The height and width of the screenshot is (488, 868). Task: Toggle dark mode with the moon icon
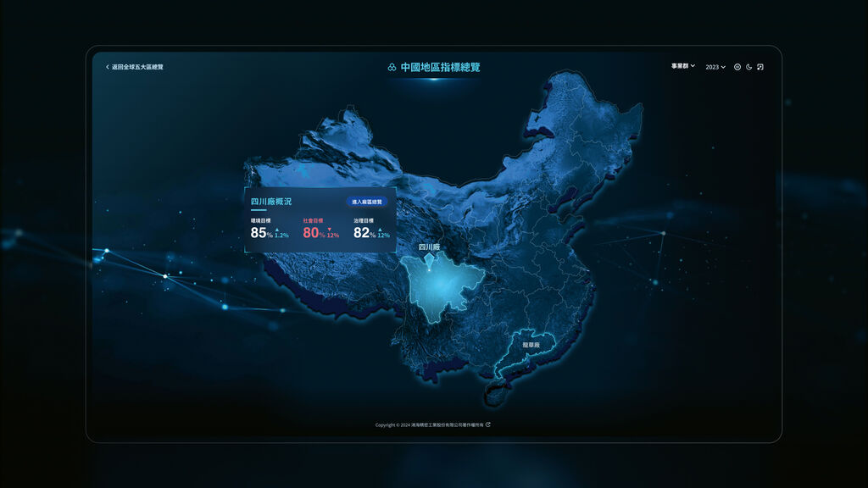point(749,67)
